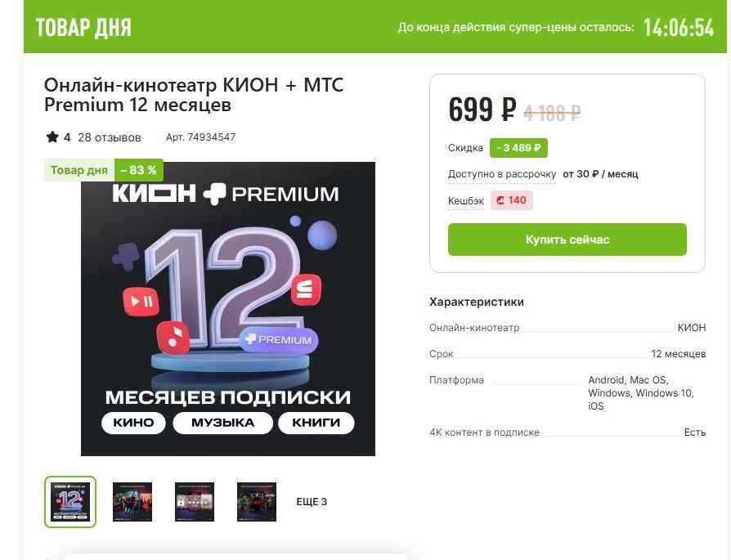Image resolution: width=731 pixels, height=560 pixels.
Task: Click the star rating icon
Action: 52,137
